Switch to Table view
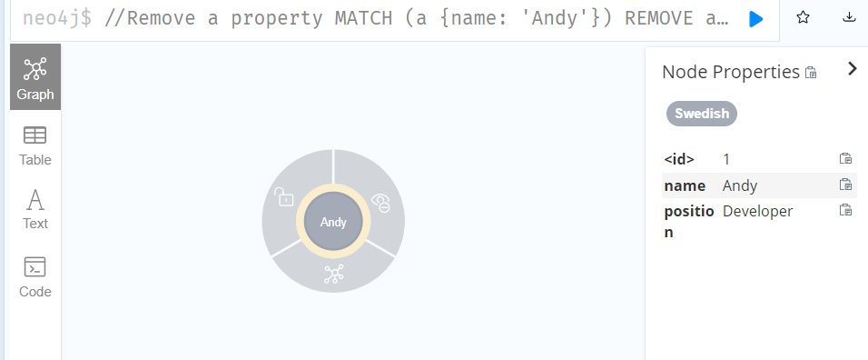 (35, 146)
